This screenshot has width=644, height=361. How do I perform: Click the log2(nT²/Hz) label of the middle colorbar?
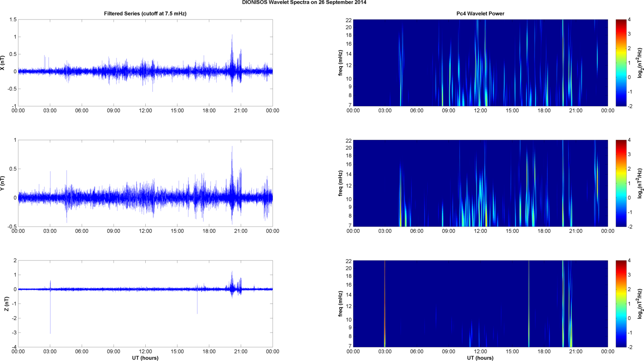pos(641,183)
